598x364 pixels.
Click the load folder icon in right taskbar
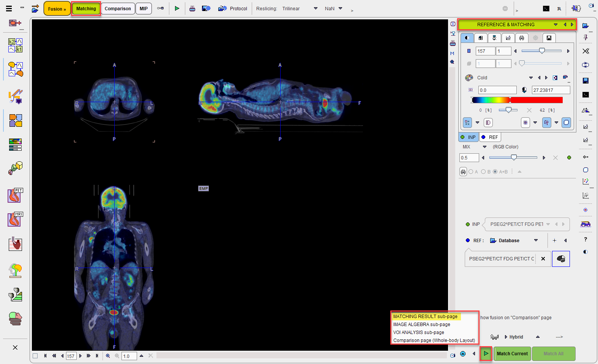coord(585,25)
